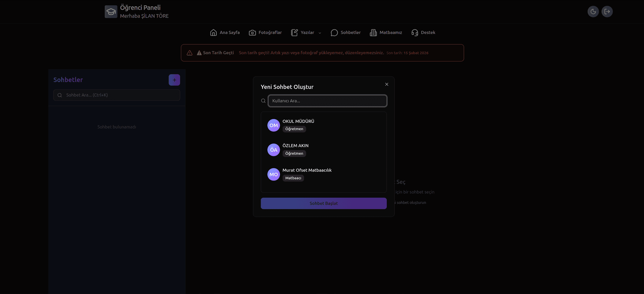Image resolution: width=644 pixels, height=294 pixels.
Task: Go to Fotoğraflar page
Action: coord(265,32)
